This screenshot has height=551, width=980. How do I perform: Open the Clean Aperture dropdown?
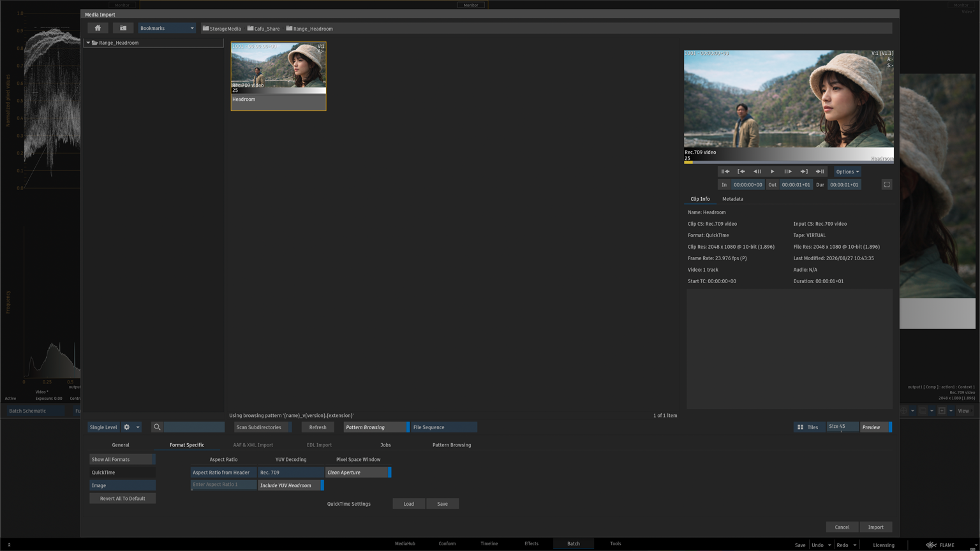[x=359, y=473]
